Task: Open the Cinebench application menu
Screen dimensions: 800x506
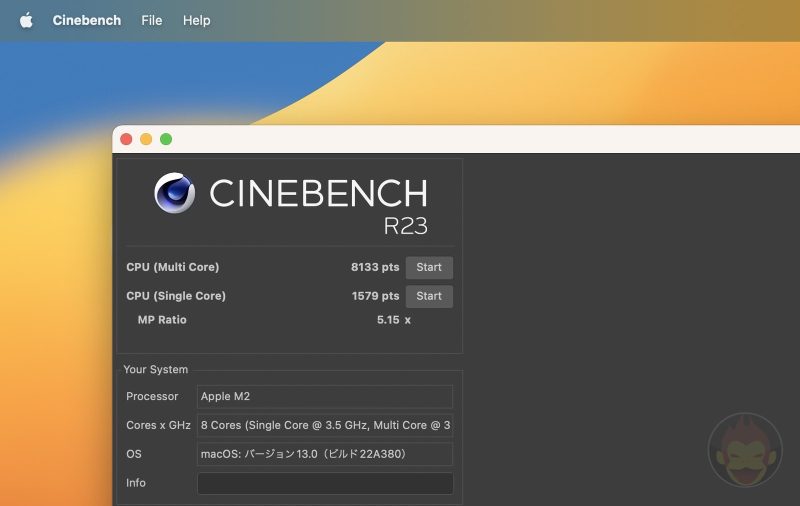Action: [x=87, y=20]
